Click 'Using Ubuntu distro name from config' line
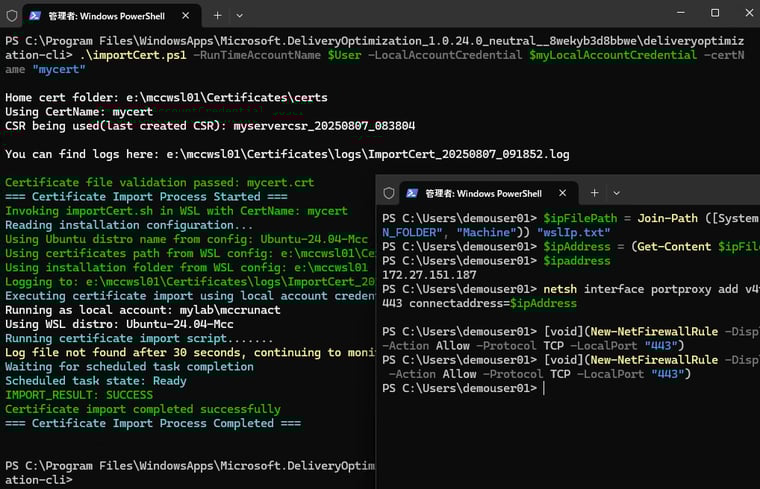 [x=187, y=239]
